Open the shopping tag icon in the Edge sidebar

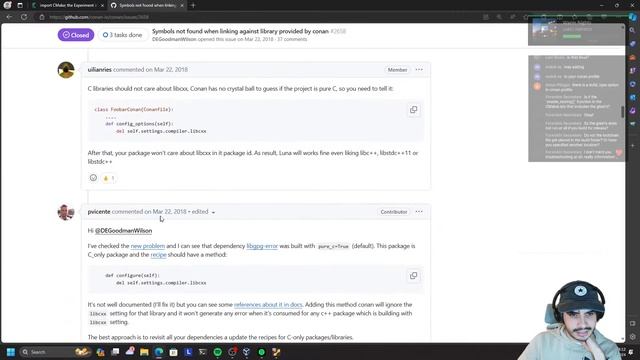pos(632,44)
